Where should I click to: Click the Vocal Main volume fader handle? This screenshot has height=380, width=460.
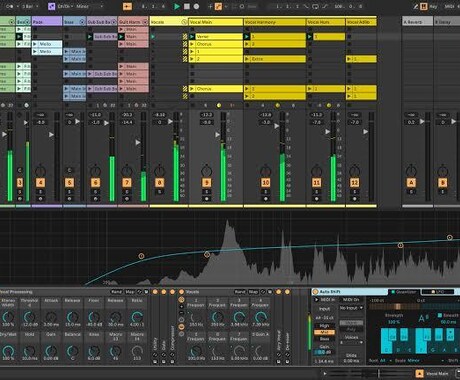(x=217, y=134)
